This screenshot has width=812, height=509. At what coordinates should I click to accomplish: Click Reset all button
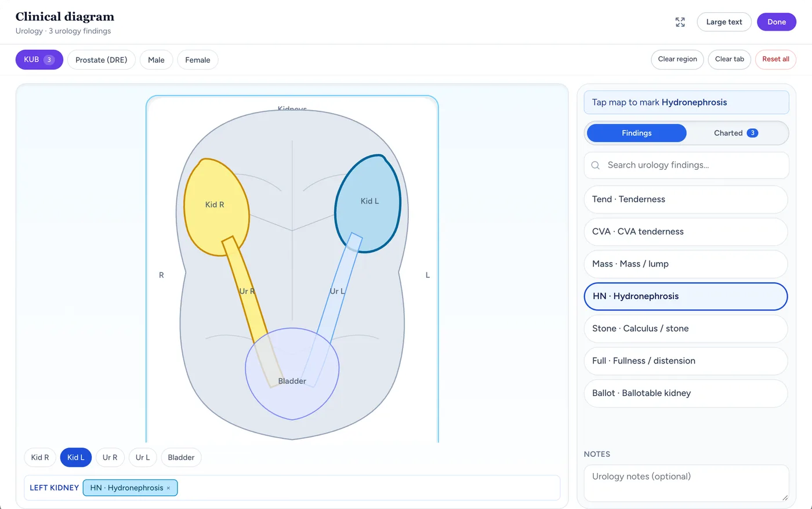tap(775, 59)
